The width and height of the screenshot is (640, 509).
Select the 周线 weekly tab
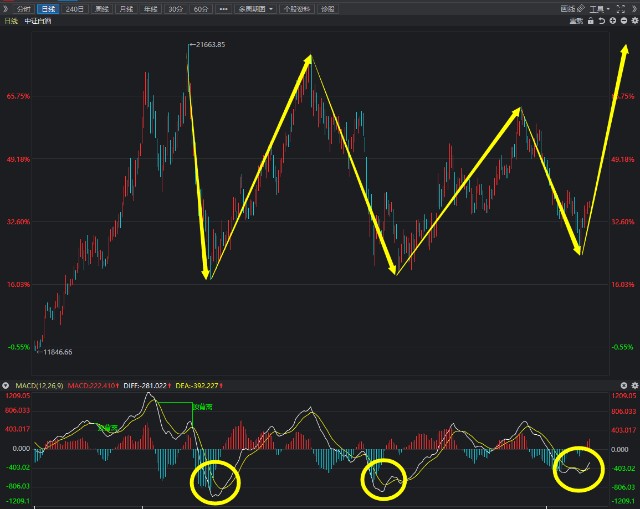click(102, 8)
